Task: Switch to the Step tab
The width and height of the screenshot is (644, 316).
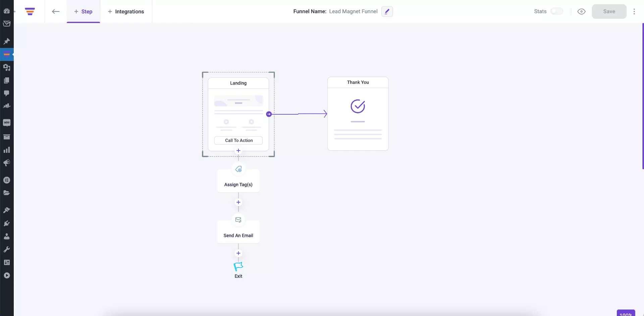Action: pos(83,11)
